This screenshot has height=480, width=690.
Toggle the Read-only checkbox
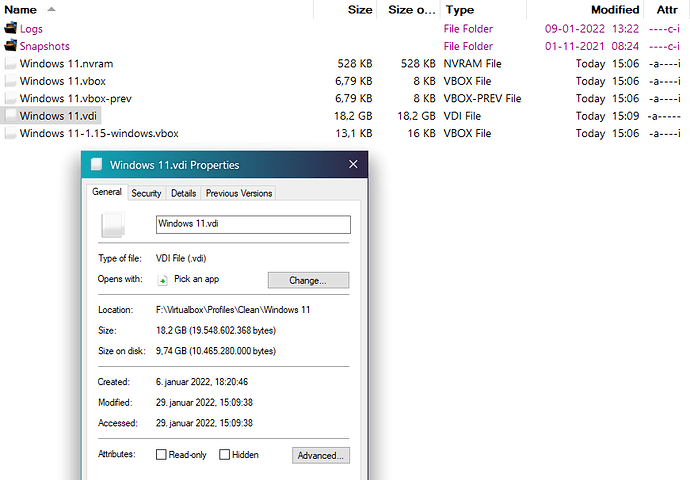(x=161, y=454)
